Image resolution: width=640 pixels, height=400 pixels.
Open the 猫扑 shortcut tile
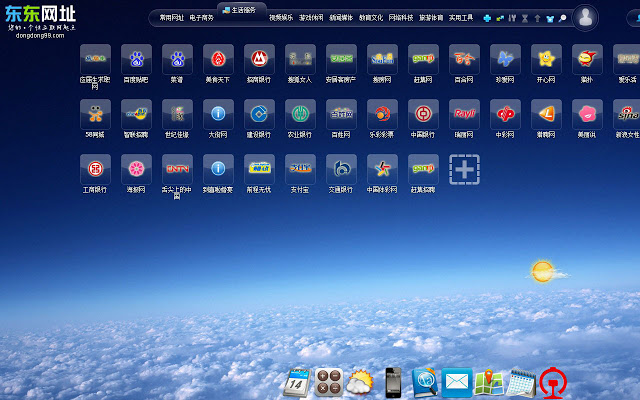click(587, 60)
